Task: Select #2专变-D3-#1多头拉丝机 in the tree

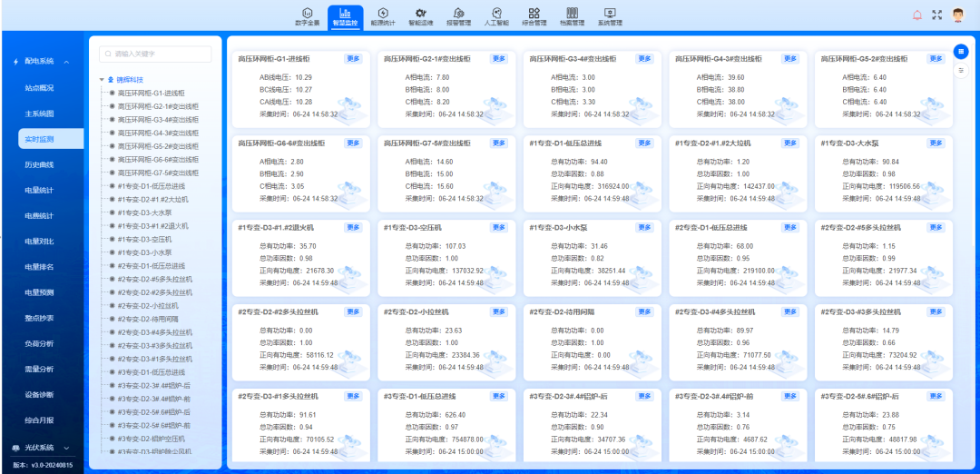Action: (x=154, y=359)
